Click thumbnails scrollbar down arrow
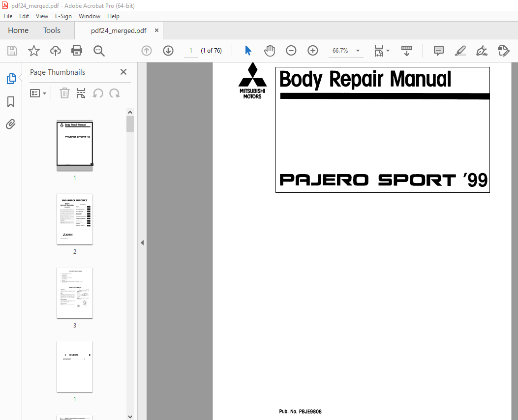The image size is (518, 420). pos(130,417)
